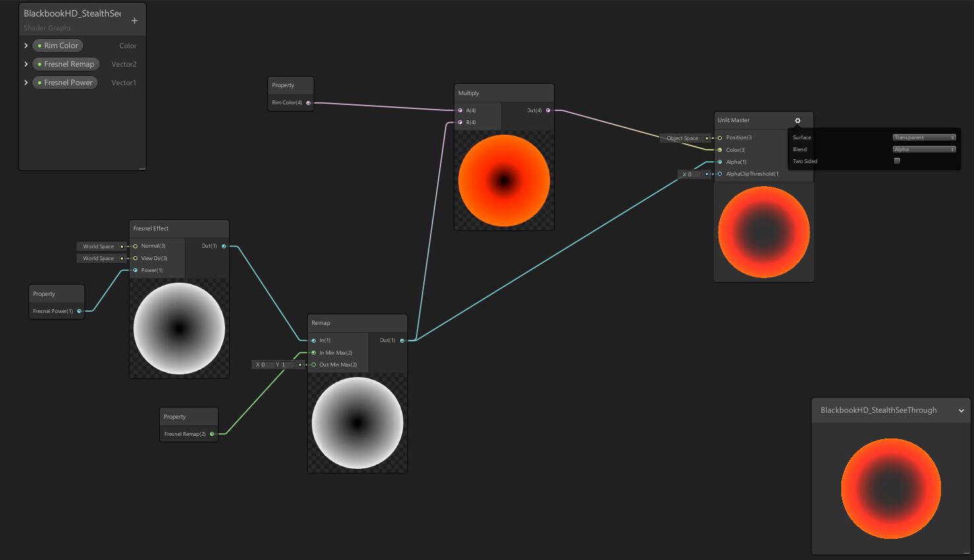Image resolution: width=974 pixels, height=560 pixels.
Task: Open the Unlit Master settings gear
Action: pos(798,120)
